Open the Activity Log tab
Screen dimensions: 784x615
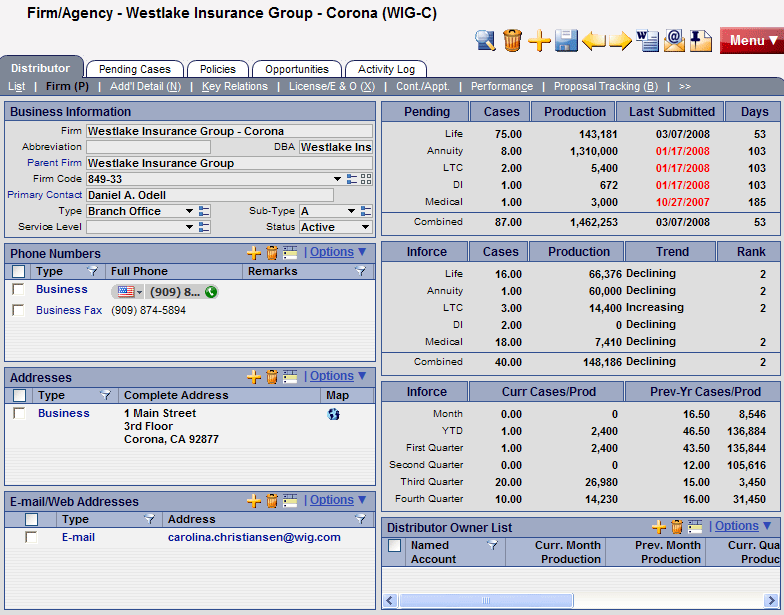coord(386,70)
